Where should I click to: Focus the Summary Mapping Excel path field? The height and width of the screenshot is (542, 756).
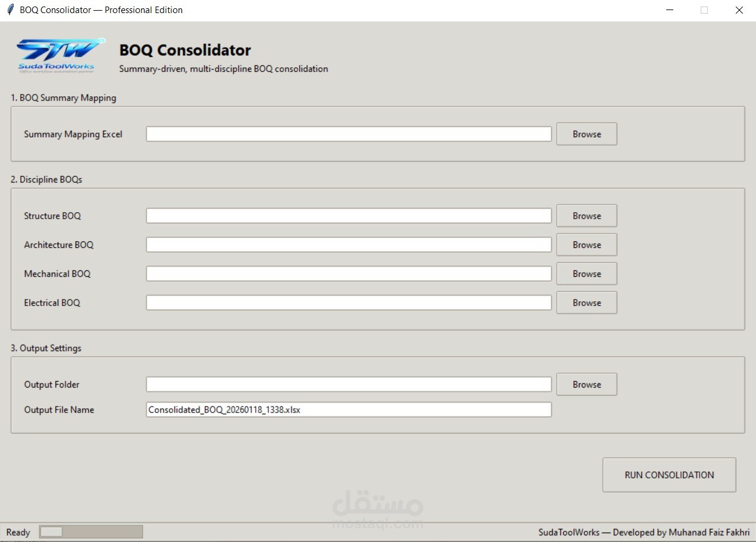click(x=349, y=134)
